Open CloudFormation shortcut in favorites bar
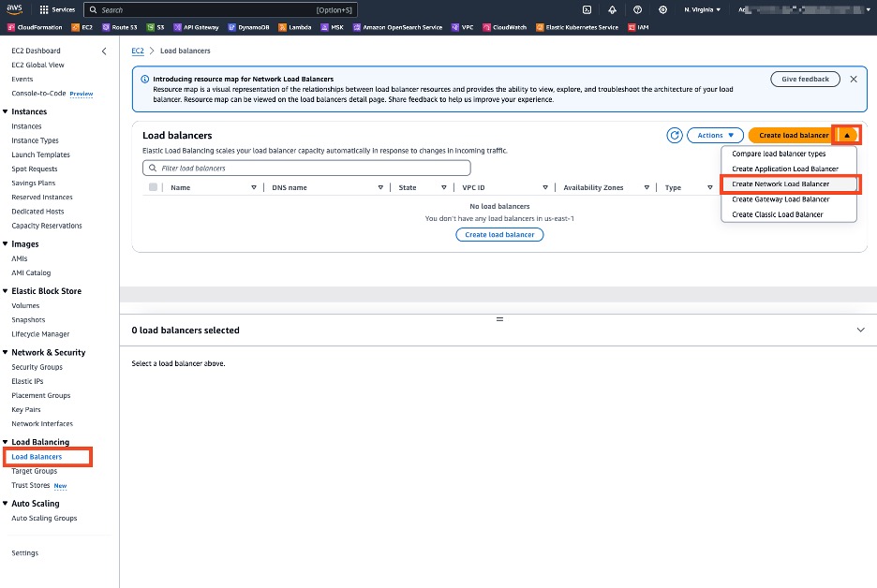Image resolution: width=877 pixels, height=588 pixels. [x=35, y=27]
